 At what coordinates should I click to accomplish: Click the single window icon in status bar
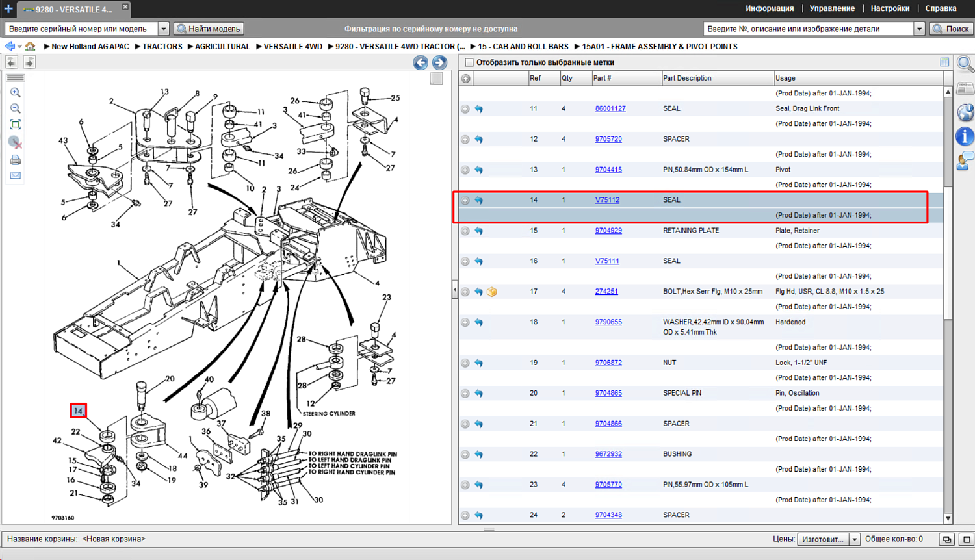coord(967,539)
